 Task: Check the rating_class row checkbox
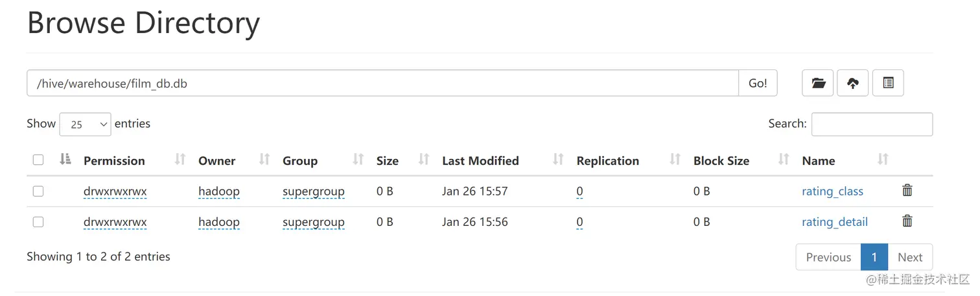click(38, 191)
